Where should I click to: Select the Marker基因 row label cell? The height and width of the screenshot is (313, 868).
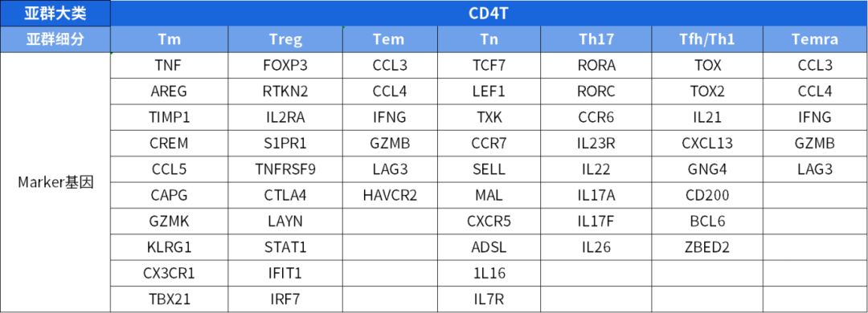coord(55,182)
